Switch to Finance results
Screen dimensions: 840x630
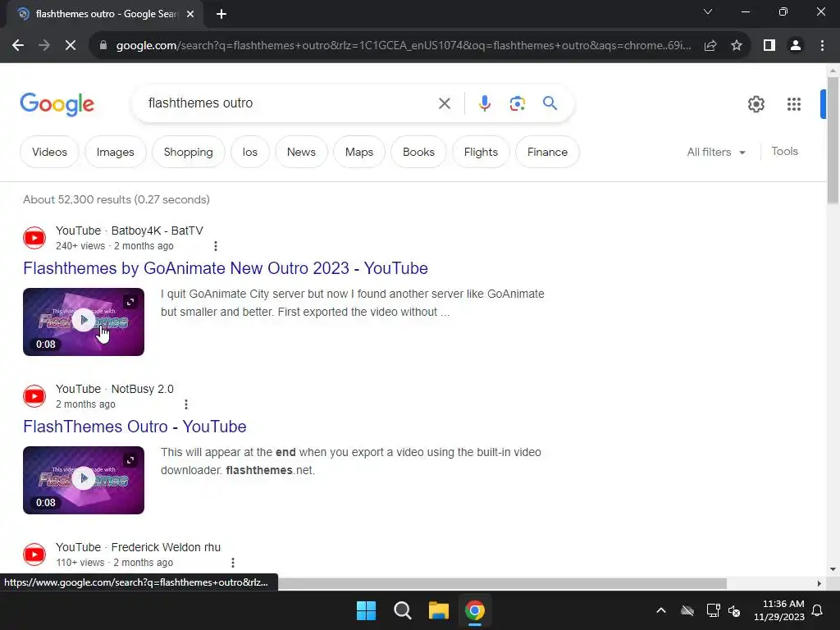(x=547, y=152)
